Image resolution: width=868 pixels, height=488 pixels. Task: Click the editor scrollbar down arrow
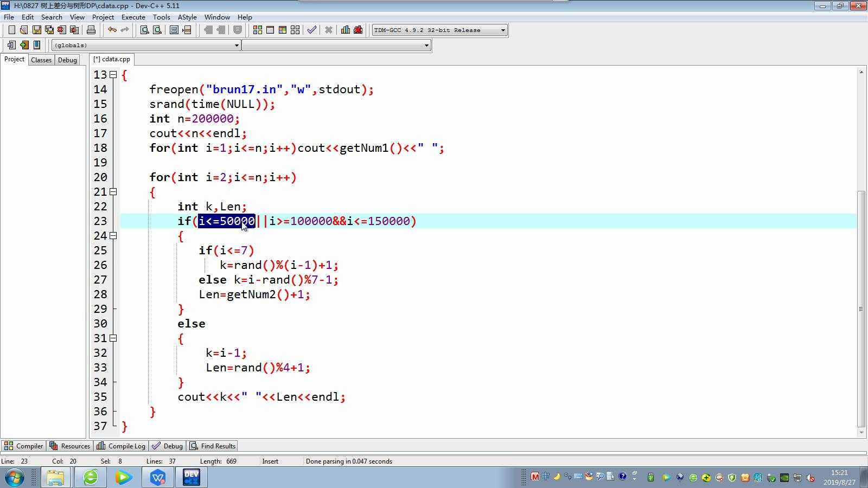pyautogui.click(x=861, y=433)
